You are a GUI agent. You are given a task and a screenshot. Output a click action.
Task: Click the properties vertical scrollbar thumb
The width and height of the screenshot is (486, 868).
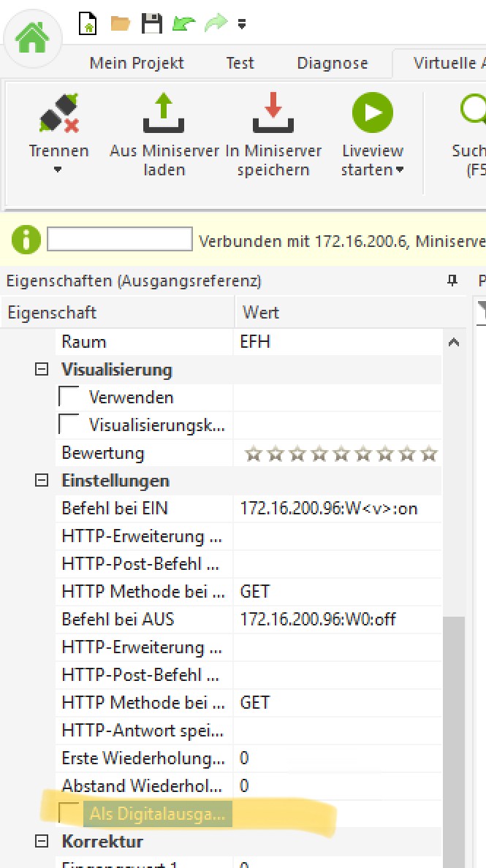coord(453,742)
